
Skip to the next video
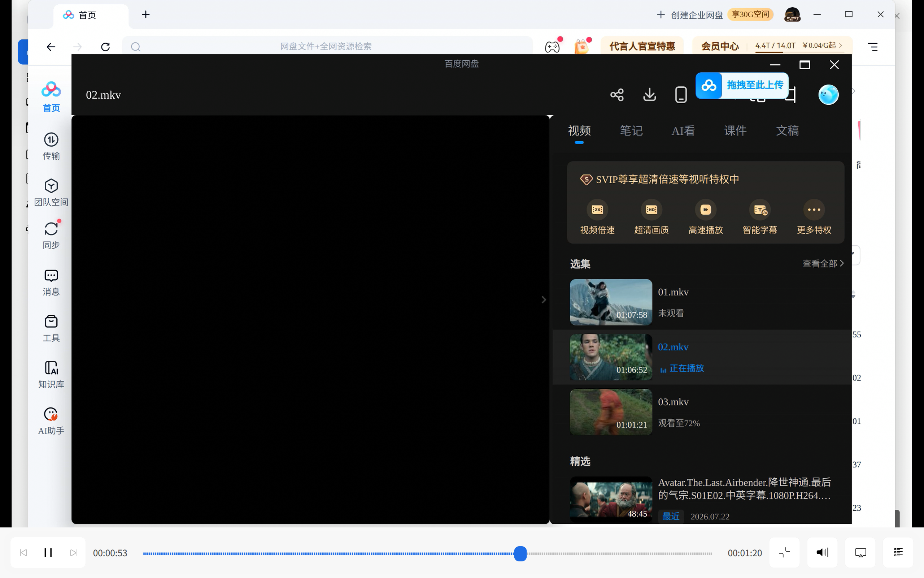click(x=74, y=553)
